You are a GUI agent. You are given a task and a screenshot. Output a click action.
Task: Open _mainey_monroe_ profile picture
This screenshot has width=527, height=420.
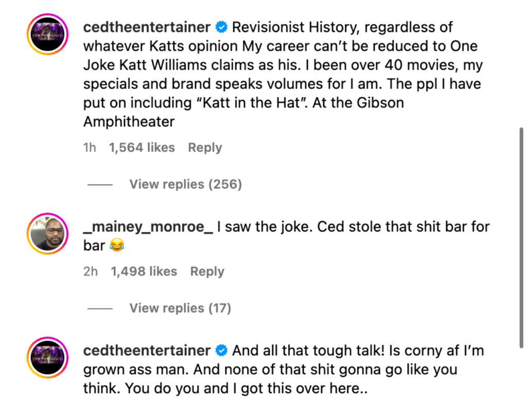pos(48,233)
